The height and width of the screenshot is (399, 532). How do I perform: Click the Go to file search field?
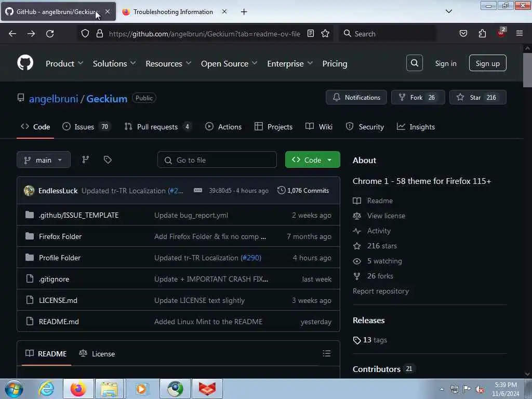[x=217, y=160]
